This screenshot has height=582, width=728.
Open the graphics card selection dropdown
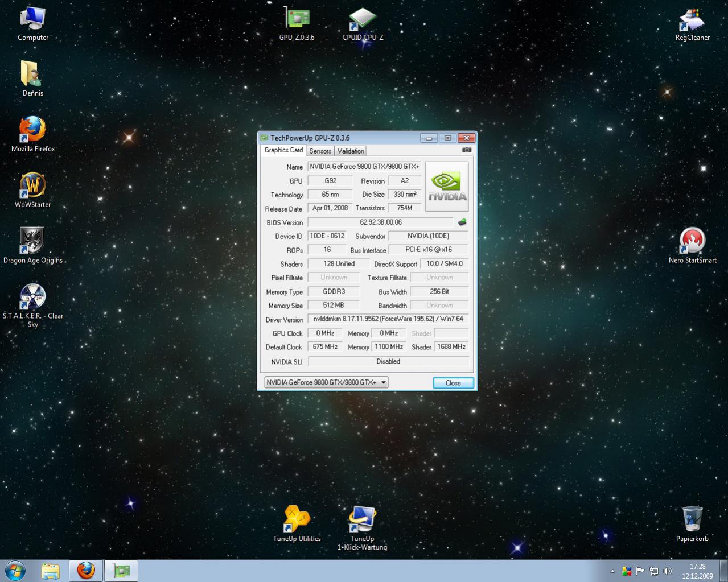(326, 382)
